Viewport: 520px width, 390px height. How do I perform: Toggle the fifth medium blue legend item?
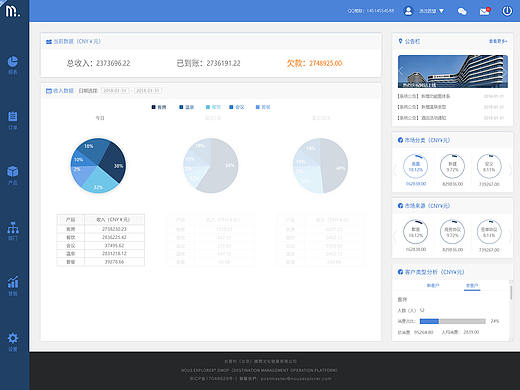pos(263,107)
